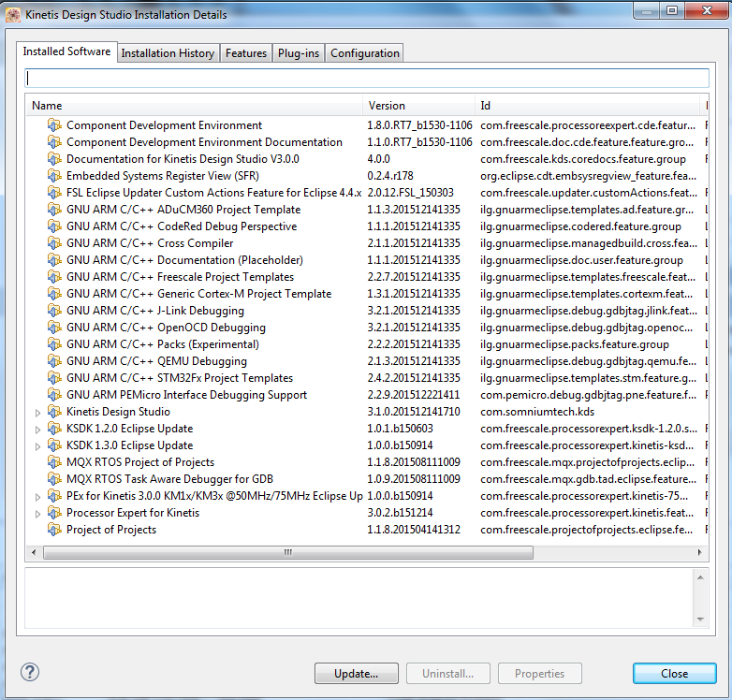Open the Features tab
The image size is (732, 700).
click(x=246, y=53)
